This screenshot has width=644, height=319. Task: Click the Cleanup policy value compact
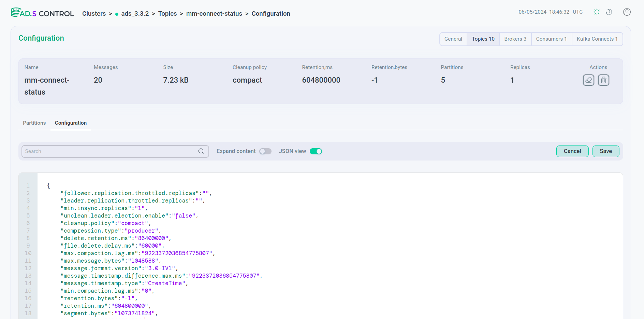247,80
